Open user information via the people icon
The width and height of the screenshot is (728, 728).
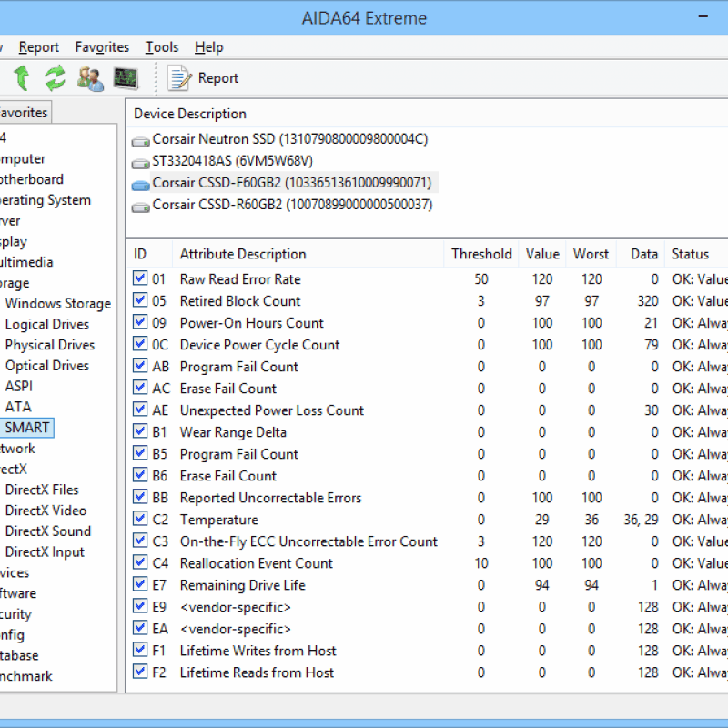coord(88,78)
